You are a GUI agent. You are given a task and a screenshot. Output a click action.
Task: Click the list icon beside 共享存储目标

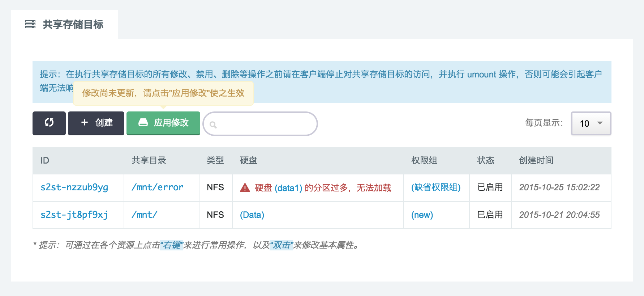(30, 24)
